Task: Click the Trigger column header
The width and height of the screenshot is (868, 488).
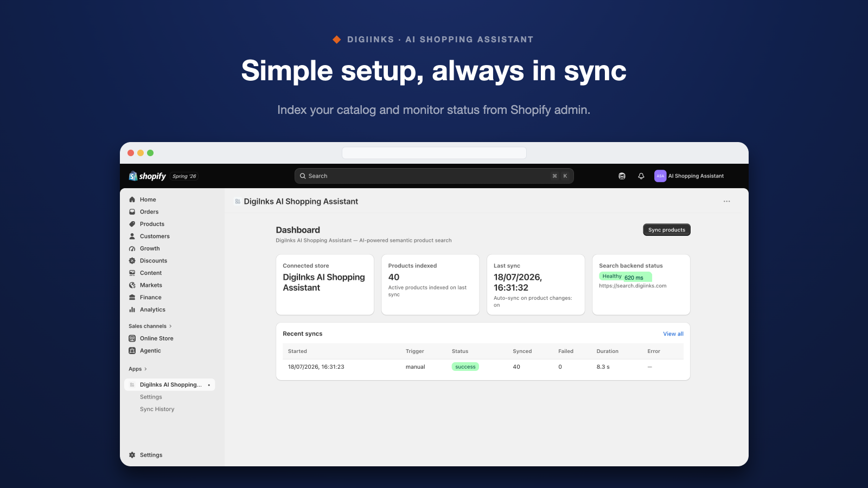Action: pos(415,351)
